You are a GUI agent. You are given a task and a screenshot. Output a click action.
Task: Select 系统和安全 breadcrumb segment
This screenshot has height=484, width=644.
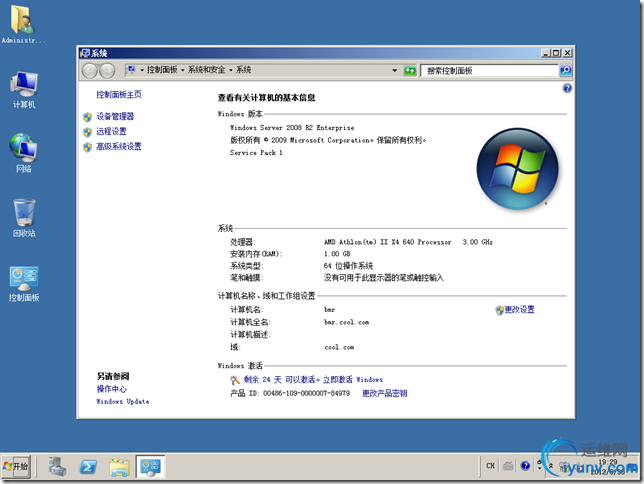(207, 70)
